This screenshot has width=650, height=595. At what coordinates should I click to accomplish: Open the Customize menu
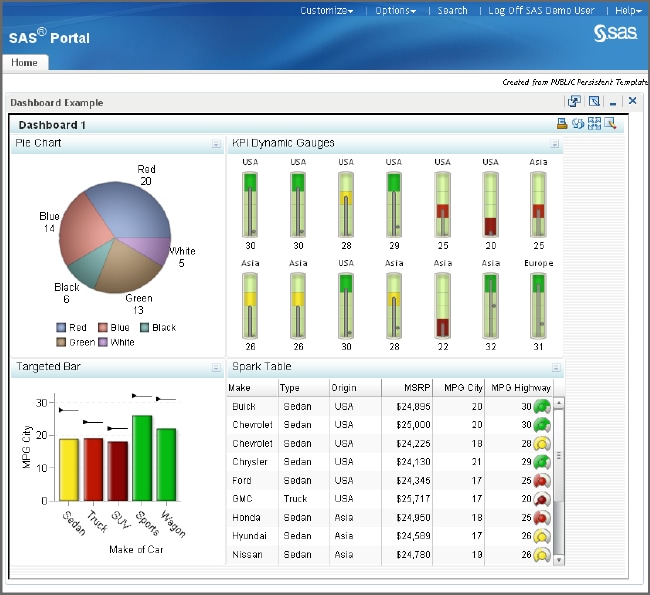point(328,10)
